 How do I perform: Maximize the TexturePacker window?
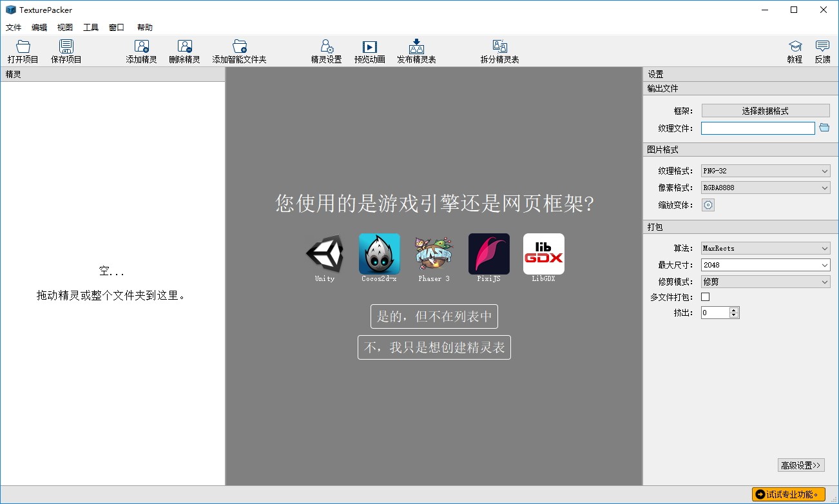(x=794, y=10)
